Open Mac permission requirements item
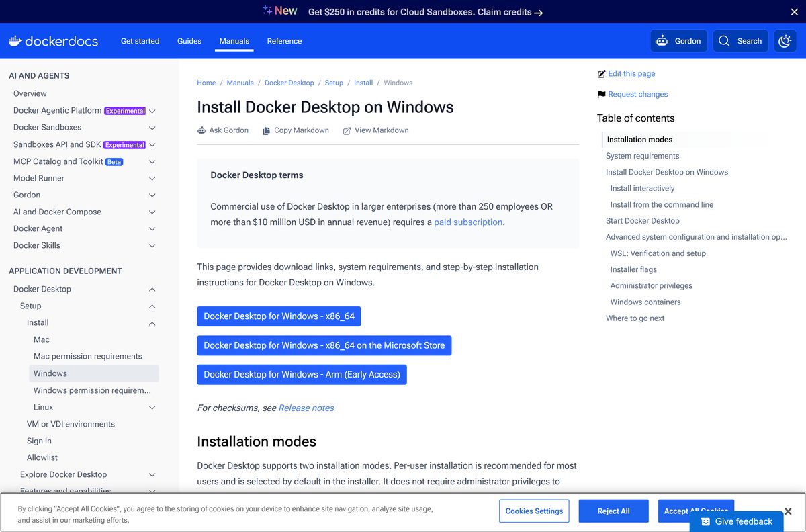Image resolution: width=806 pixels, height=532 pixels. (88, 356)
